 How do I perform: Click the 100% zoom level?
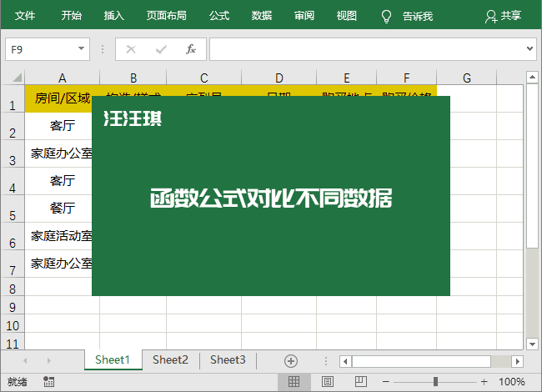point(512,382)
